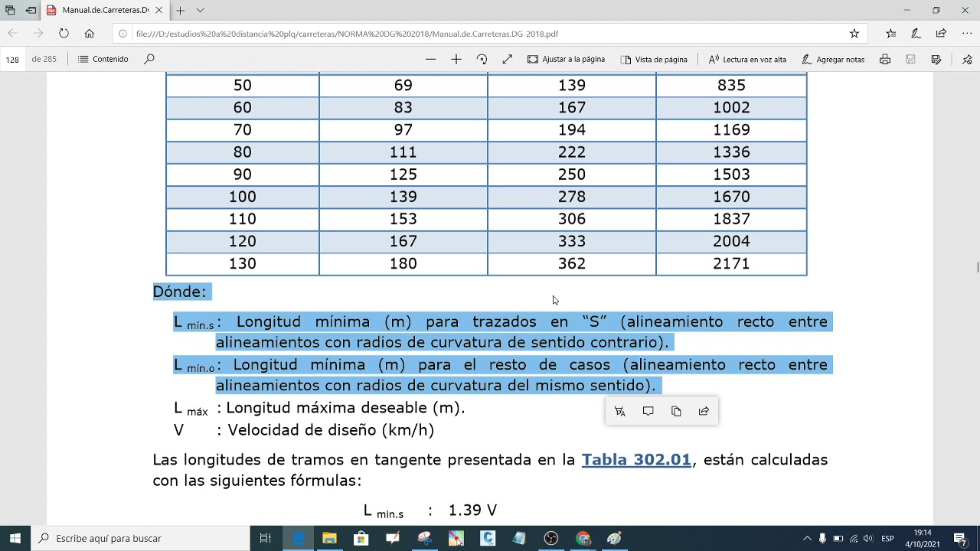Screen dimensions: 980x551
Task: Click the save-as icon in PDF toolbar
Action: (936, 59)
